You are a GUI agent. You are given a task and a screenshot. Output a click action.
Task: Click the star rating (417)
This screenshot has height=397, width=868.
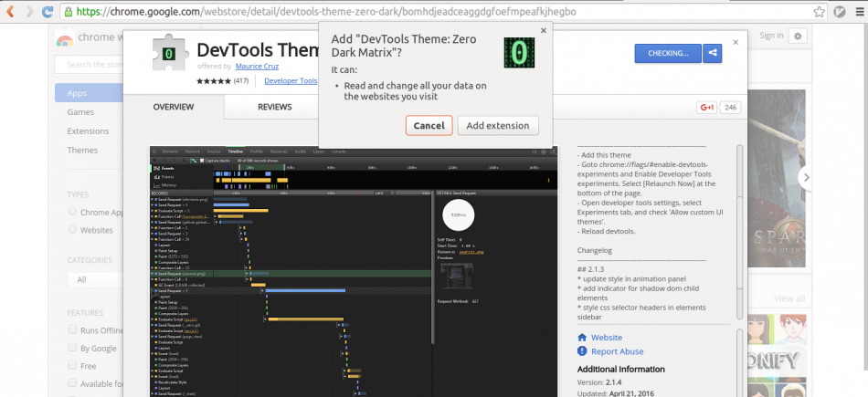[x=222, y=80]
